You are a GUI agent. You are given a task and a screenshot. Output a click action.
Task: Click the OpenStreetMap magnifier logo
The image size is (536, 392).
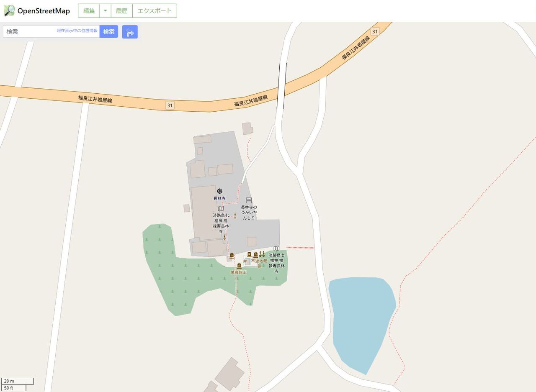(9, 11)
